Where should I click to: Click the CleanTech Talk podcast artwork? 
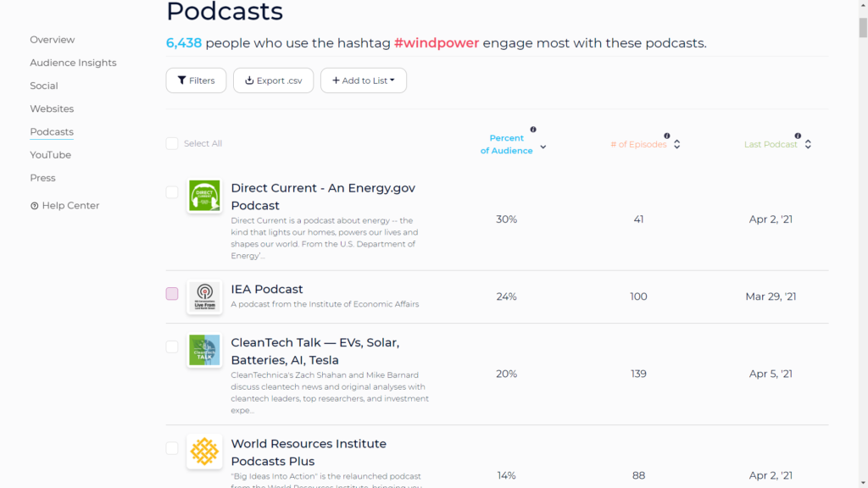click(x=204, y=350)
